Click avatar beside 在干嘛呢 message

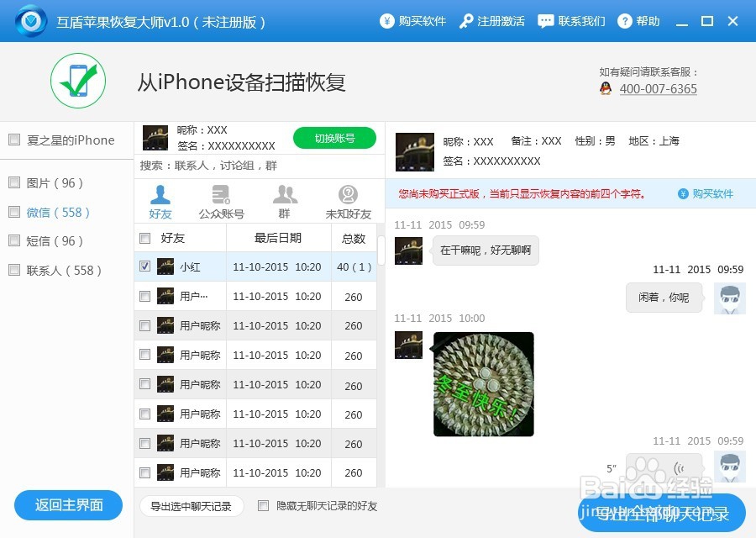point(408,251)
